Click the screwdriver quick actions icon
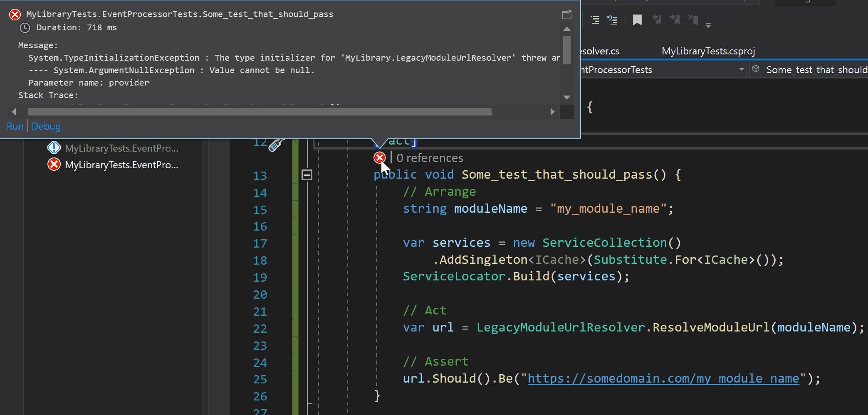The image size is (868, 415). click(x=275, y=145)
